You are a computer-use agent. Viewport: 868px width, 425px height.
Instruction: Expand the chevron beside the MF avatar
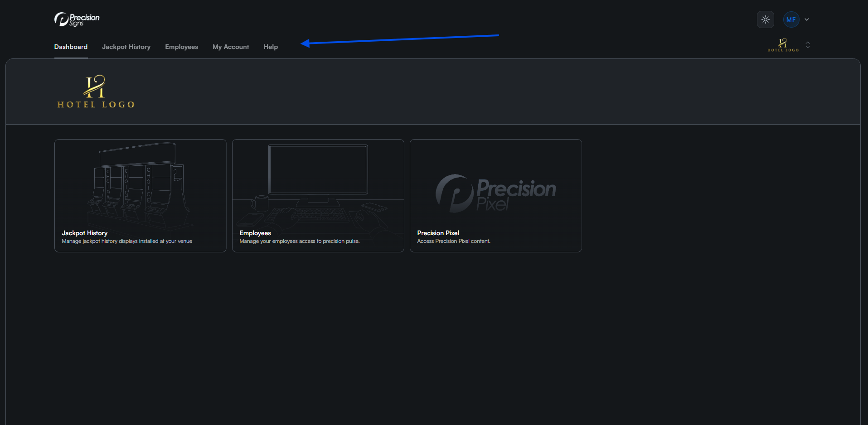coord(807,19)
